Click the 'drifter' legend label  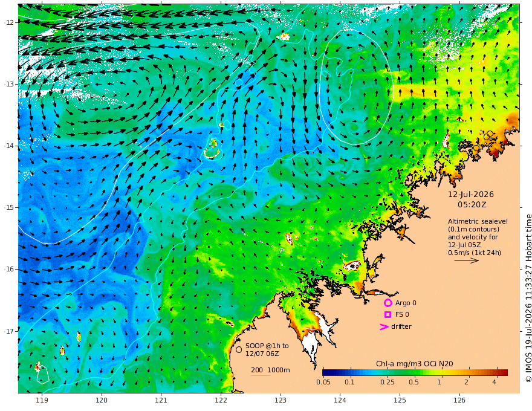tap(401, 326)
